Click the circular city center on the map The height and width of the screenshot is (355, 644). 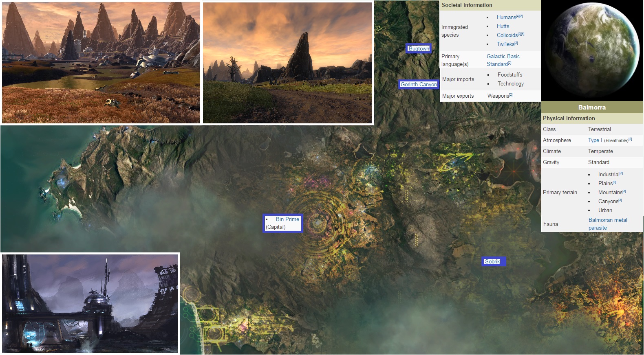click(x=316, y=223)
